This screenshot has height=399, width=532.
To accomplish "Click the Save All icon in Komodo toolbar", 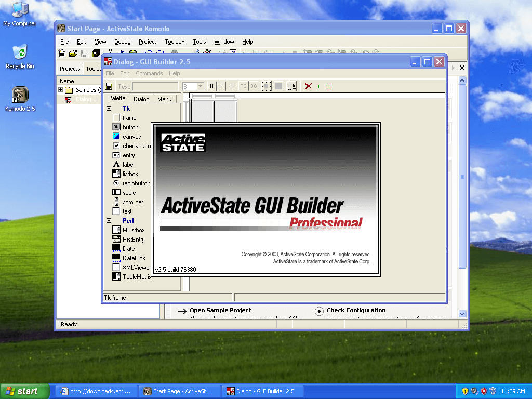I will tap(96, 54).
